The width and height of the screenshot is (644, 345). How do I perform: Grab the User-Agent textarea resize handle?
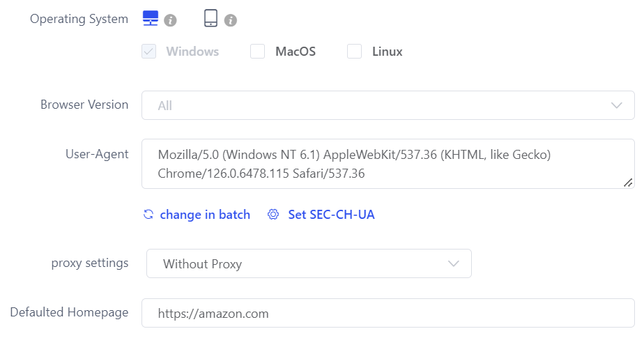coord(628,183)
